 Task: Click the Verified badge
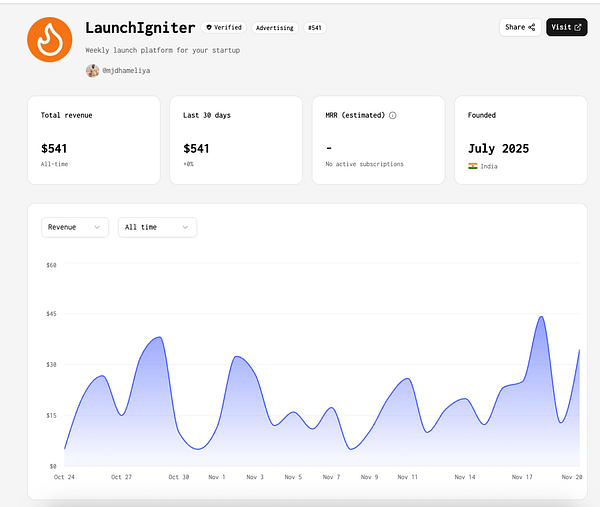pyautogui.click(x=224, y=28)
